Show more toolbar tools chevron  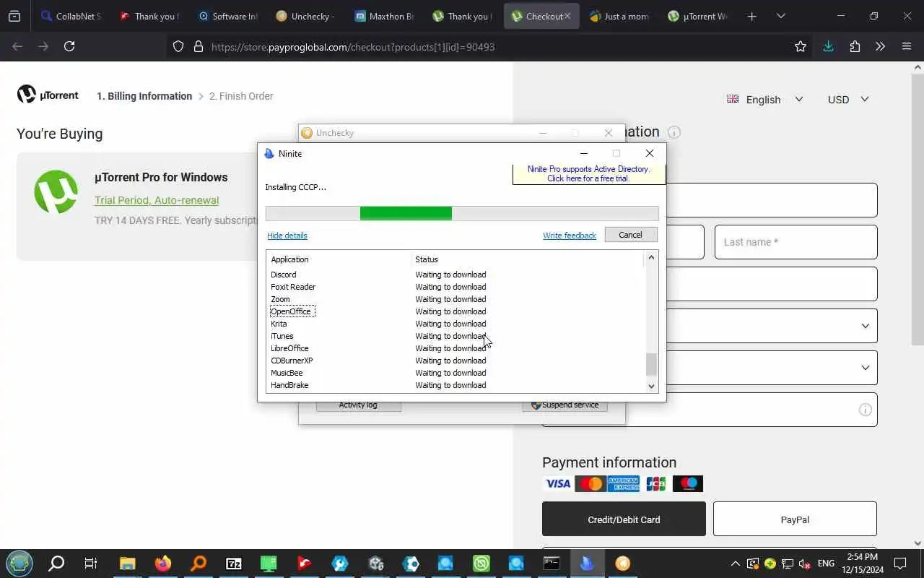coord(880,46)
